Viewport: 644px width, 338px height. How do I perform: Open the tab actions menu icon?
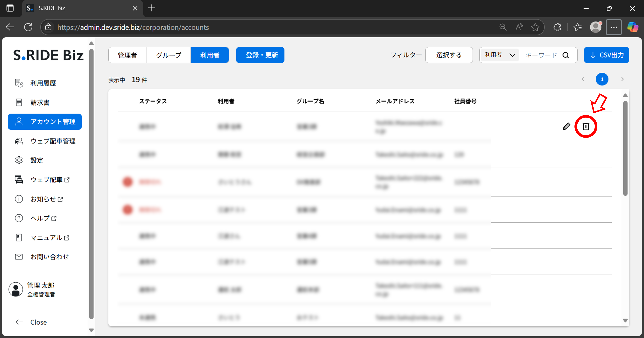click(x=10, y=8)
